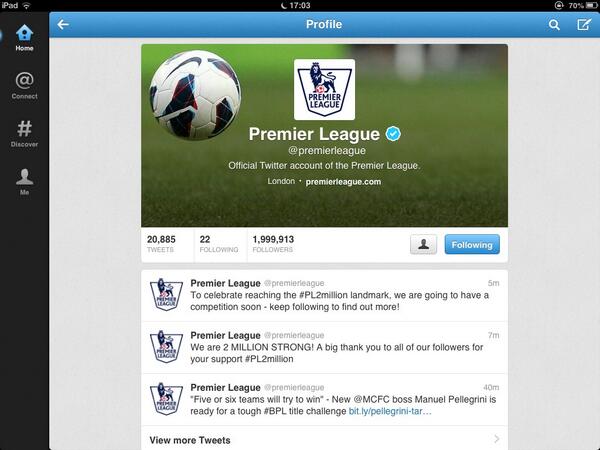Click the chevron beside View more Tweets
Image resolution: width=600 pixels, height=450 pixels.
tap(497, 439)
